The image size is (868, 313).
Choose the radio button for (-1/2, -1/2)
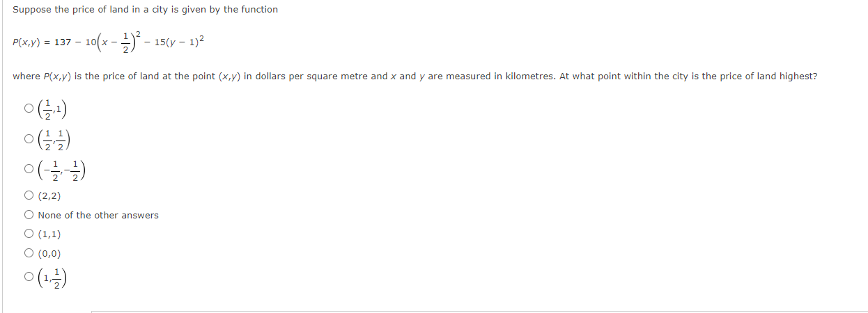pyautogui.click(x=29, y=168)
